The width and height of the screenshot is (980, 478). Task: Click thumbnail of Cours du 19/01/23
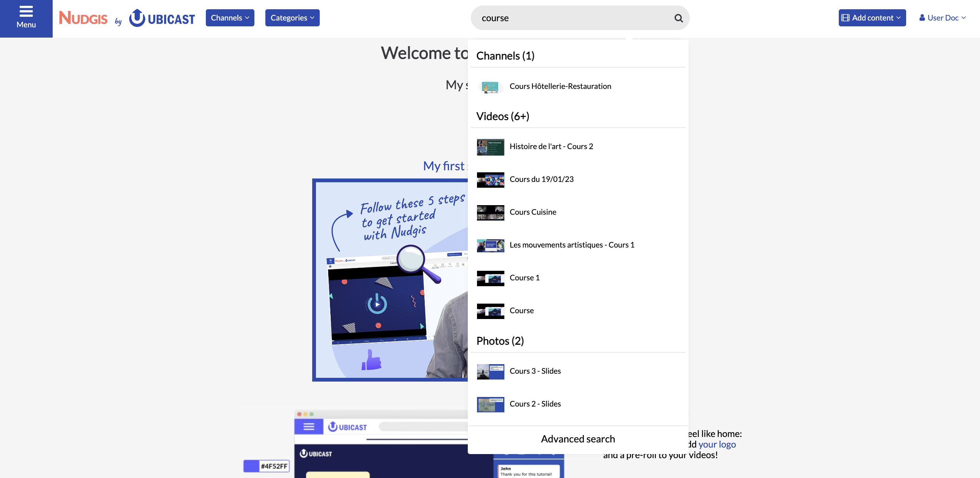[490, 180]
